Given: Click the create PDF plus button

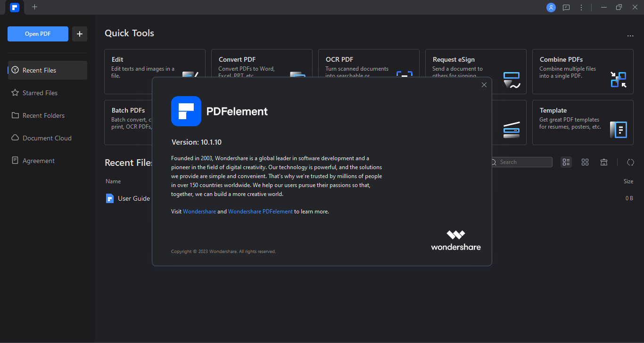Looking at the screenshot, I should 80,34.
